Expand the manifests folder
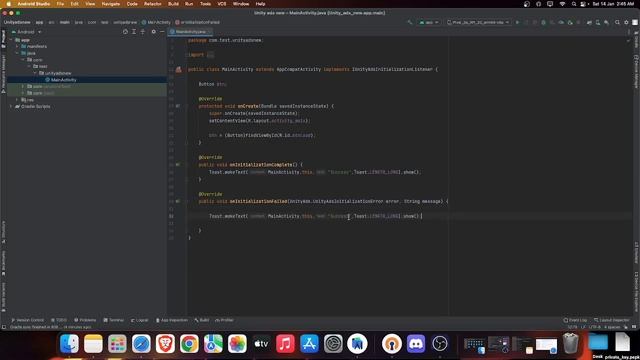Screen dimensions: 640x360 17,47
